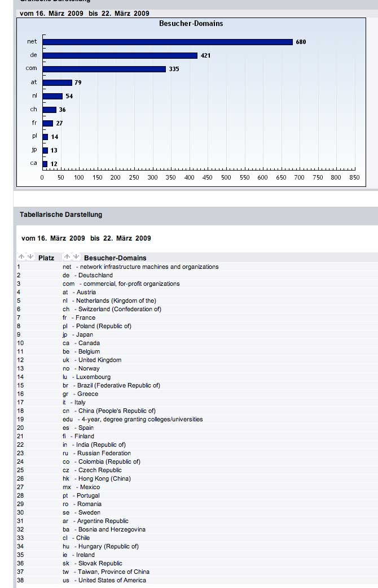This screenshot has width=378, height=588.
Task: Click the de bar showing 421
Action: (120, 55)
